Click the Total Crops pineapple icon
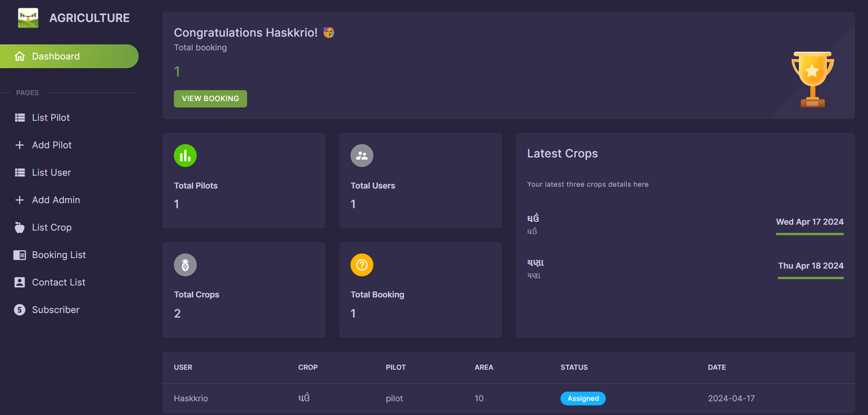 [x=185, y=265]
